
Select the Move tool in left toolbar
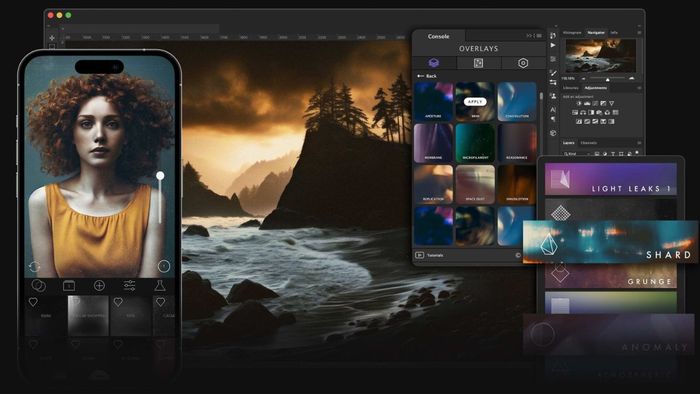point(52,38)
